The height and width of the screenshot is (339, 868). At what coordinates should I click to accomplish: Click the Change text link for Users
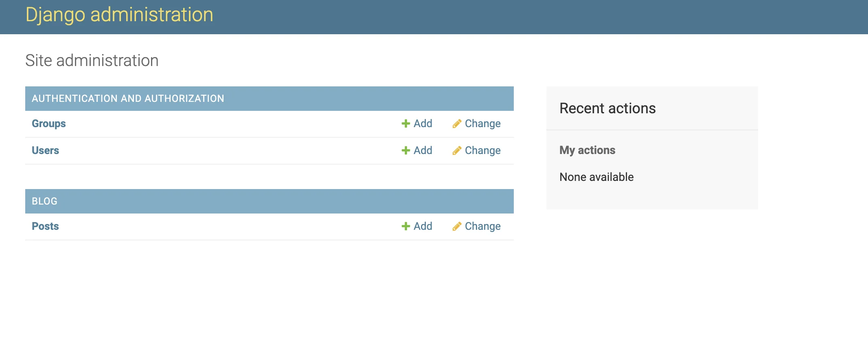(x=482, y=150)
